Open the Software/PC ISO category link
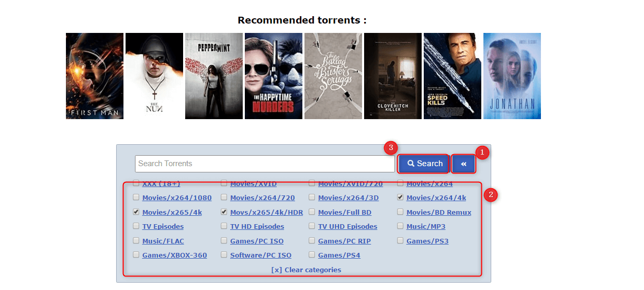Screen dimensions: 644x290 261,256
